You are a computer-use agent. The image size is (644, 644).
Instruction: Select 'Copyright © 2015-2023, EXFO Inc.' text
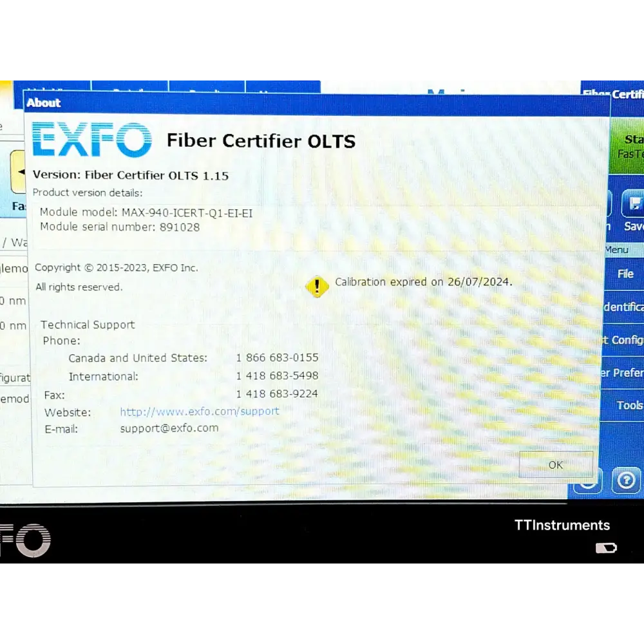tap(116, 268)
